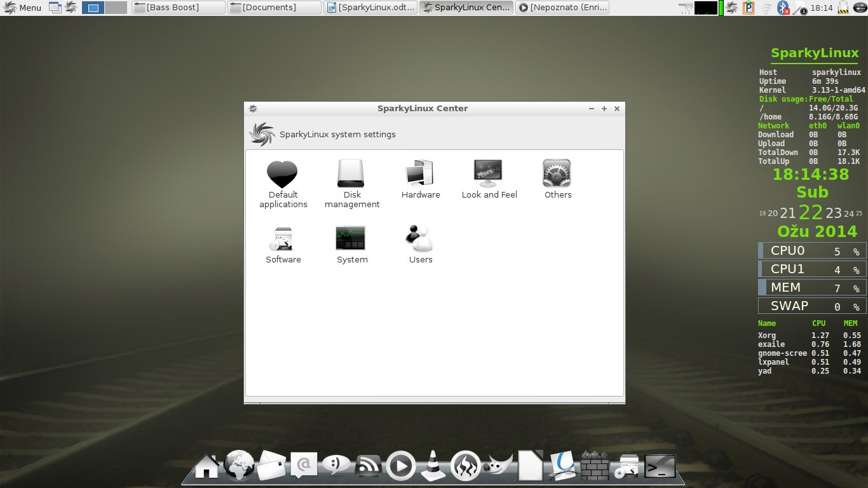Switch to the Bass Boost window
Image resolution: width=868 pixels, height=488 pixels.
point(179,8)
